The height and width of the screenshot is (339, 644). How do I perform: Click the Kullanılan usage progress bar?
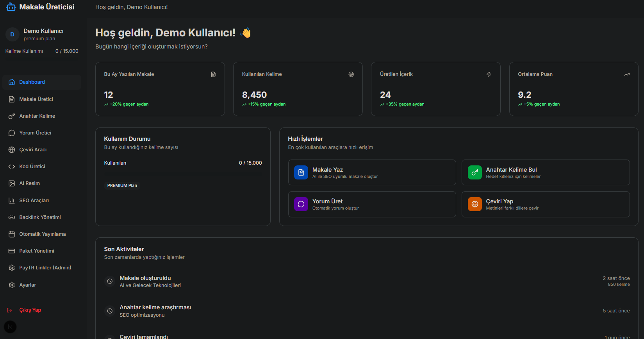click(183, 174)
